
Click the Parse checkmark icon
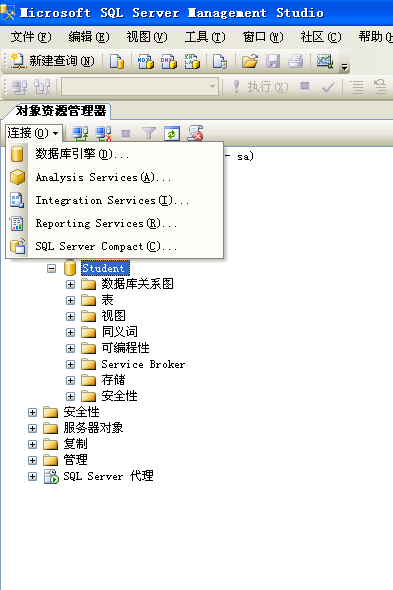click(328, 87)
